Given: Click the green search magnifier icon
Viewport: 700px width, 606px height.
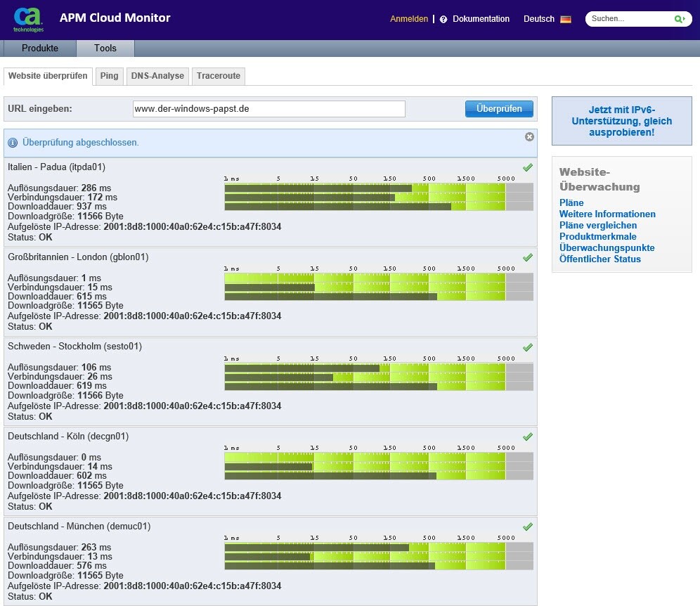Looking at the screenshot, I should tap(679, 20).
